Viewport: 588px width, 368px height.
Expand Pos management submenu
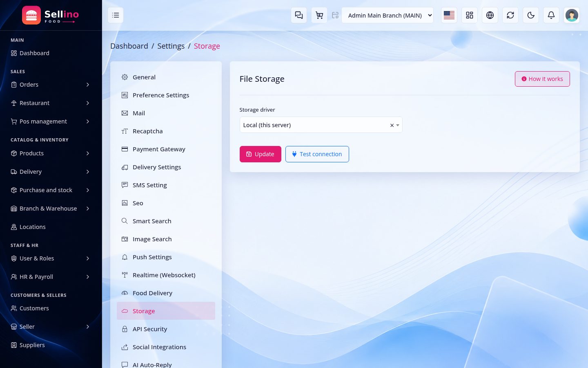click(51, 121)
